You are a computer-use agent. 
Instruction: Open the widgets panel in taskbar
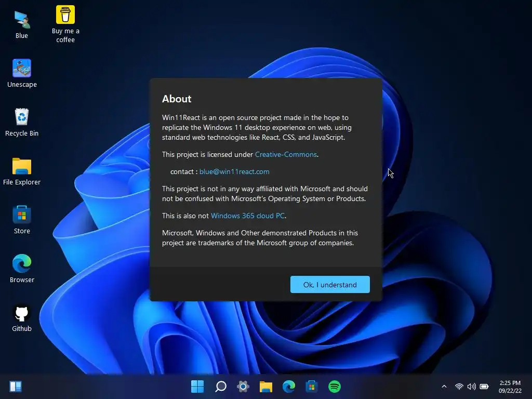pos(16,387)
